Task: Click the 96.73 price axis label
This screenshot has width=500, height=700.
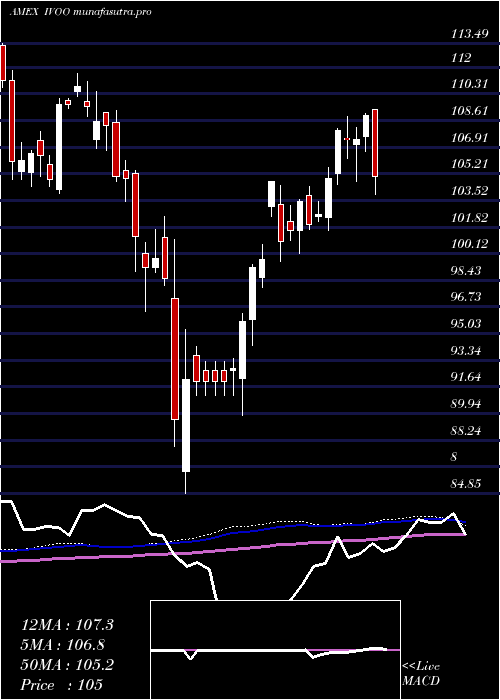Action: (x=467, y=297)
